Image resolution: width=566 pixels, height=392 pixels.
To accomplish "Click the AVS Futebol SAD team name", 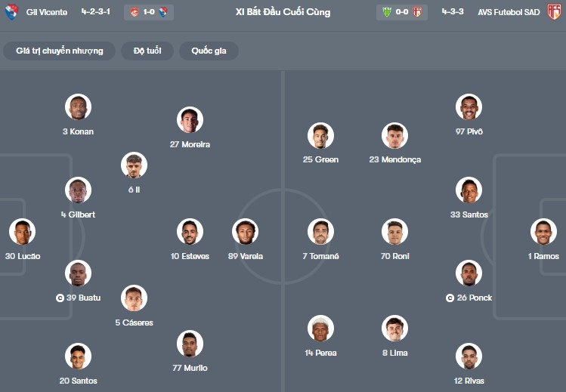I will pos(509,12).
